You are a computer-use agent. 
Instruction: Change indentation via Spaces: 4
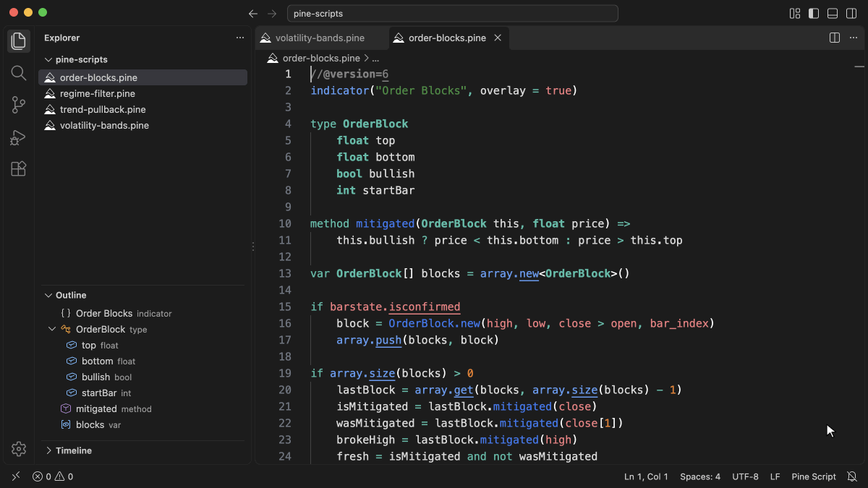(700, 476)
